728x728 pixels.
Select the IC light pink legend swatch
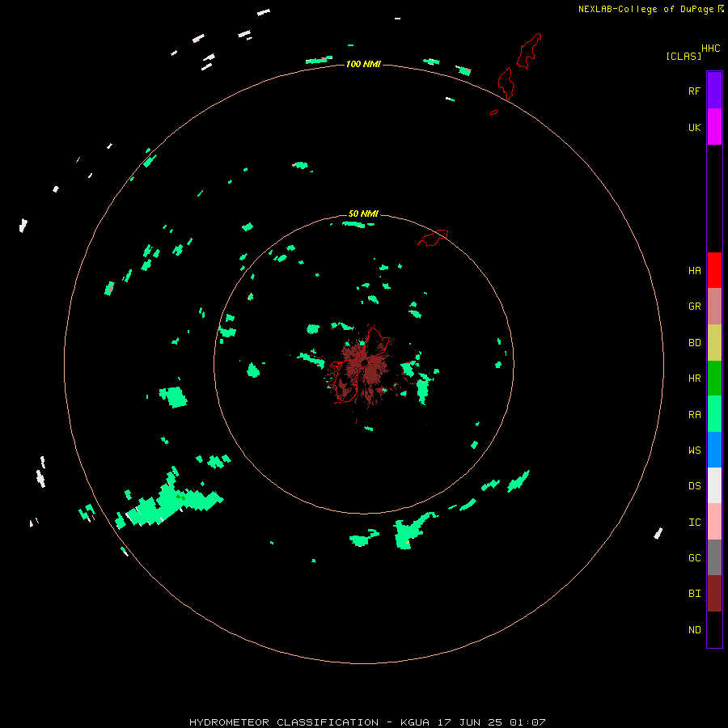(714, 522)
